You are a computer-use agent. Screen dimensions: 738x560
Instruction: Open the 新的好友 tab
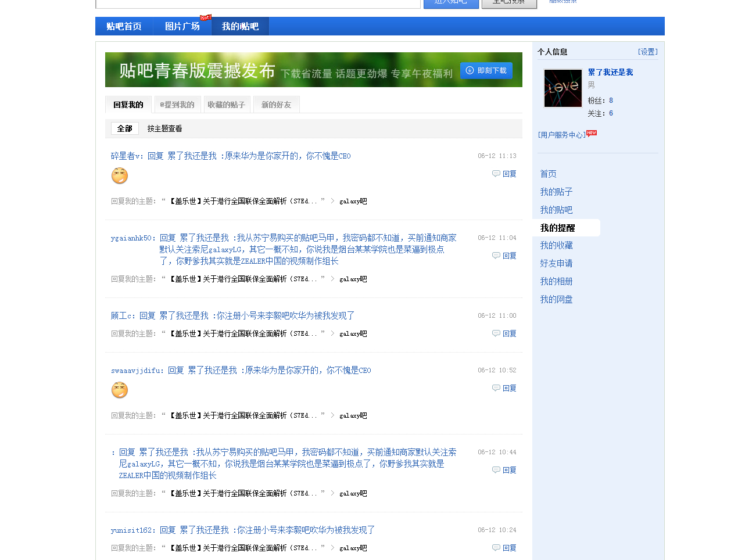[x=277, y=105]
